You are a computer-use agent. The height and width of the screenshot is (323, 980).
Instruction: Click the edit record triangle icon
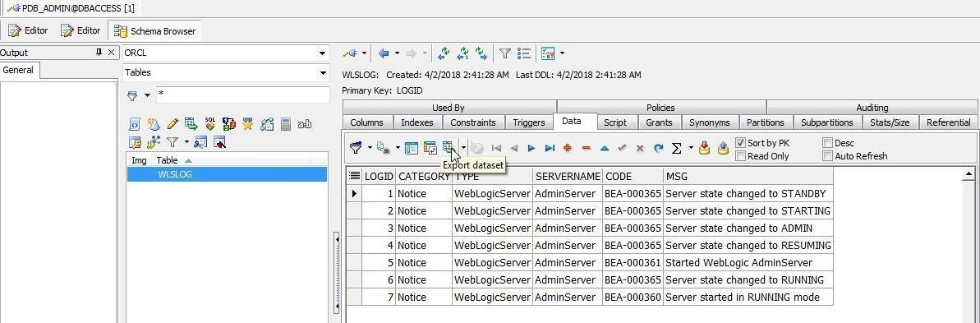coord(605,148)
